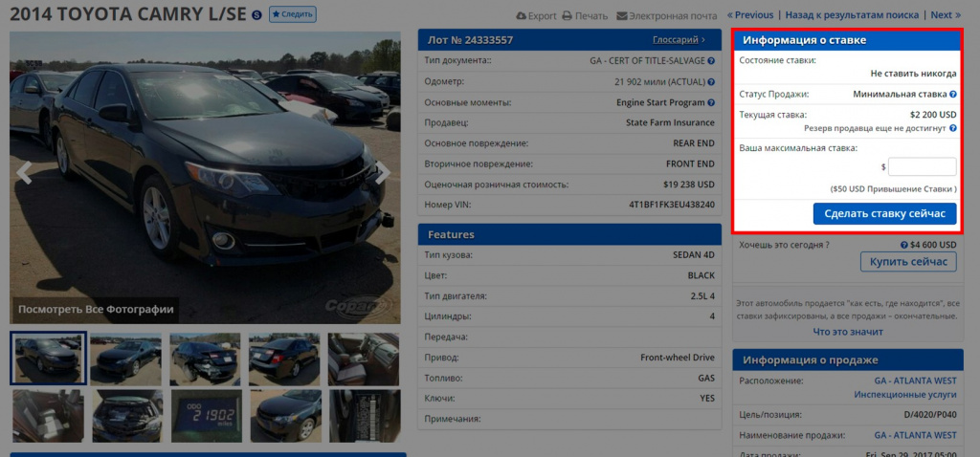Select fourth thumbnail showing rear side view

pyautogui.click(x=284, y=359)
